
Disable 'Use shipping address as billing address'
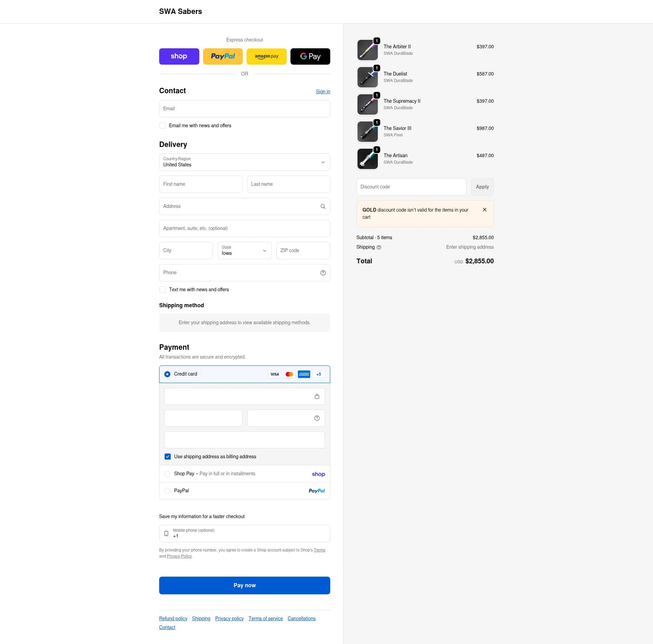click(x=168, y=457)
